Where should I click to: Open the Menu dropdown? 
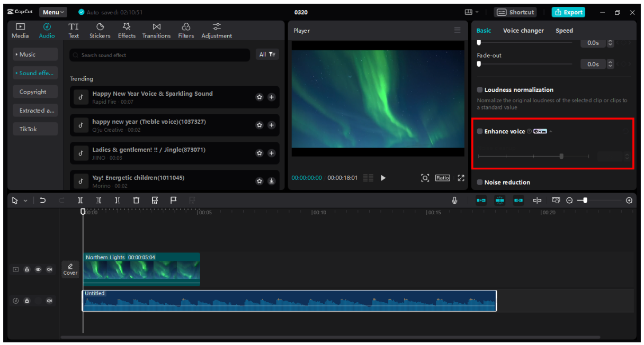(x=53, y=12)
